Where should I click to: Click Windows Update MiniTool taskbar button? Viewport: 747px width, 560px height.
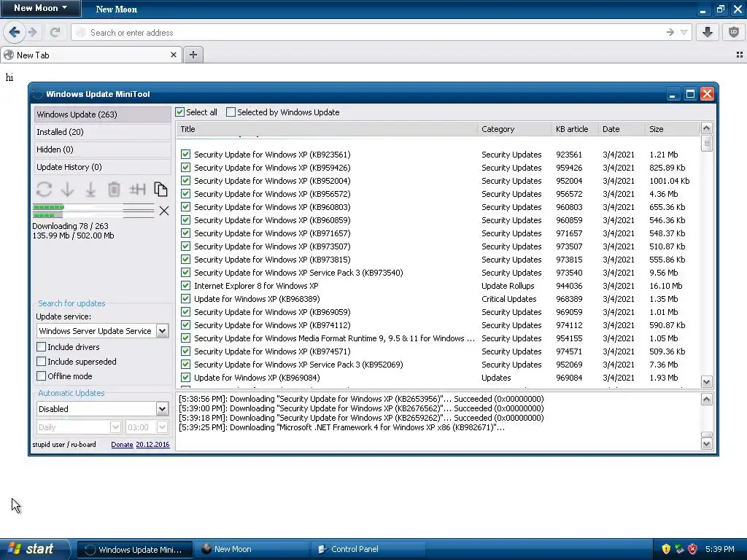point(135,549)
